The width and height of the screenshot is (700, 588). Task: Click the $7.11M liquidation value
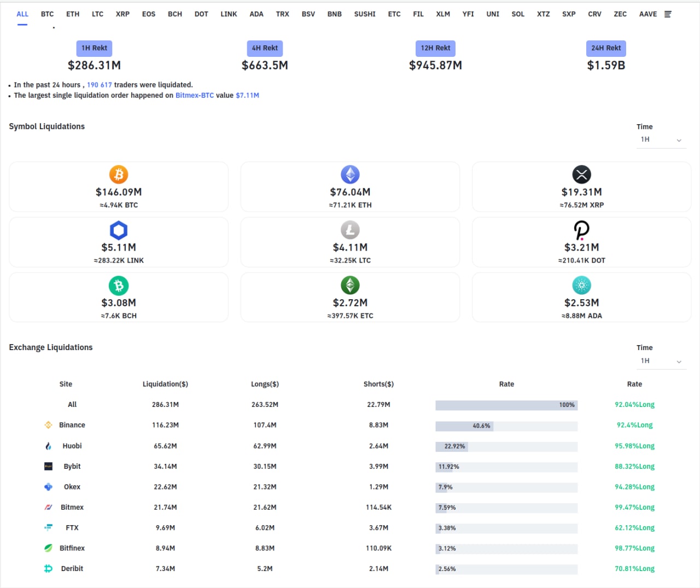click(247, 95)
